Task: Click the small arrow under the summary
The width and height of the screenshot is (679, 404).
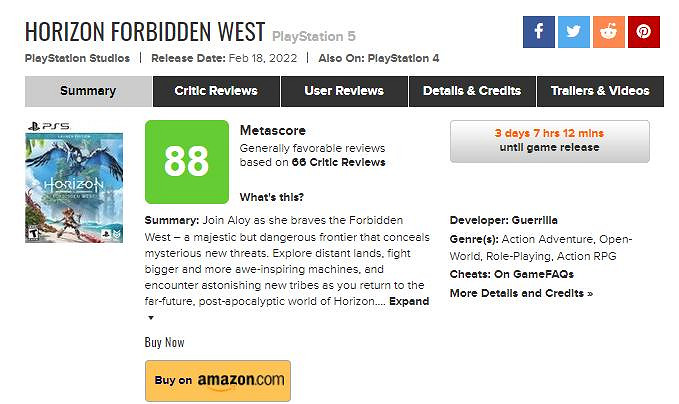Action: tap(151, 318)
